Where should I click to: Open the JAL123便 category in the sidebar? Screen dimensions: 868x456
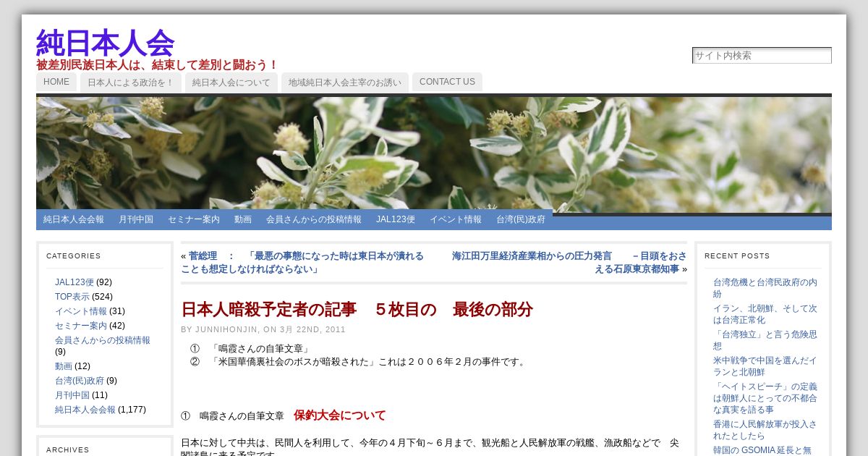pos(75,282)
